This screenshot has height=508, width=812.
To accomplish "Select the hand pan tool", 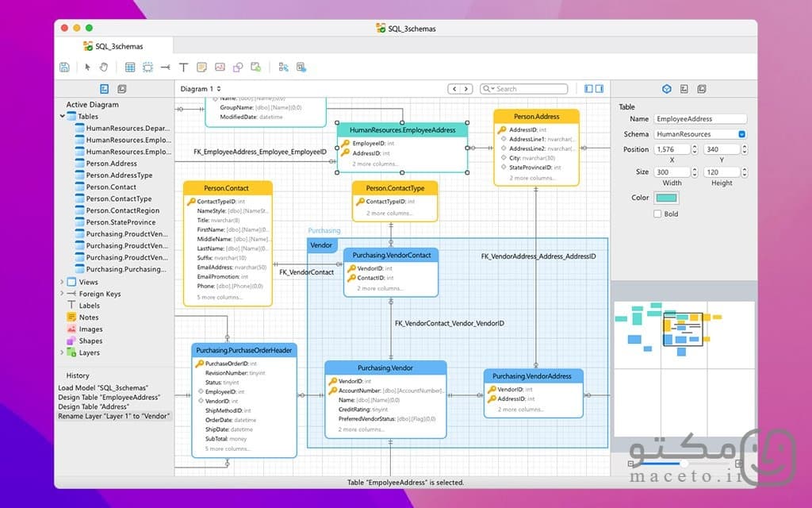I will (x=104, y=67).
